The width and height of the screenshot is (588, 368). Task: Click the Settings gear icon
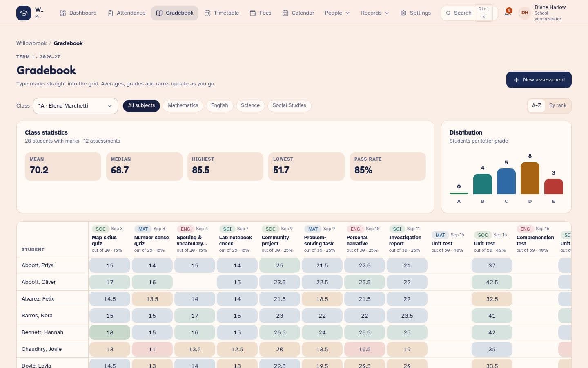[403, 13]
